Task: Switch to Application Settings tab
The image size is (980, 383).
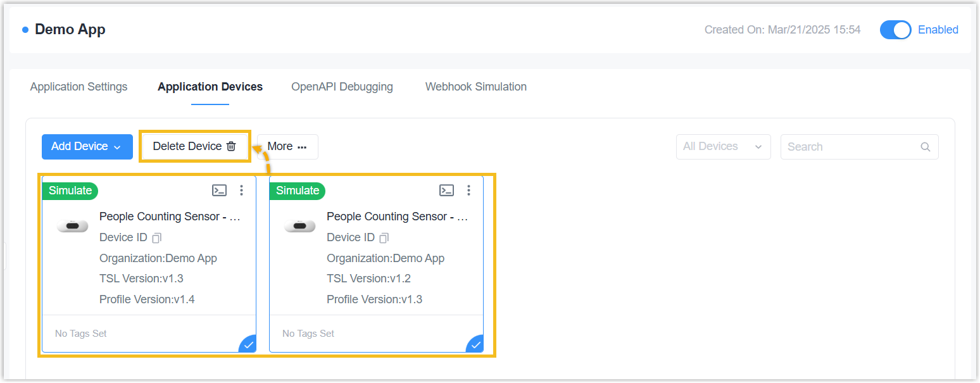Action: click(x=79, y=87)
